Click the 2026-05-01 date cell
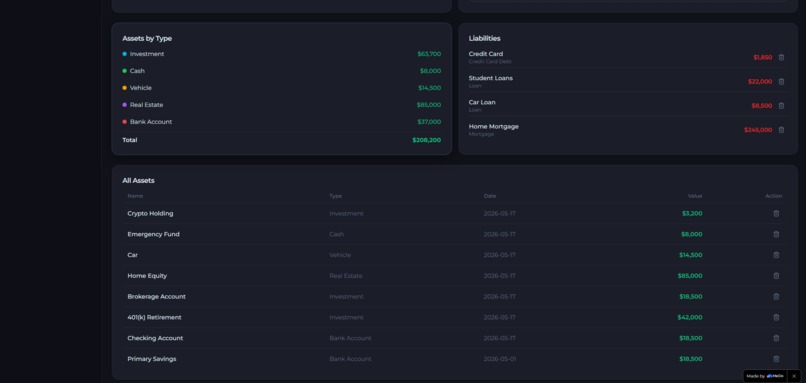 click(x=500, y=359)
